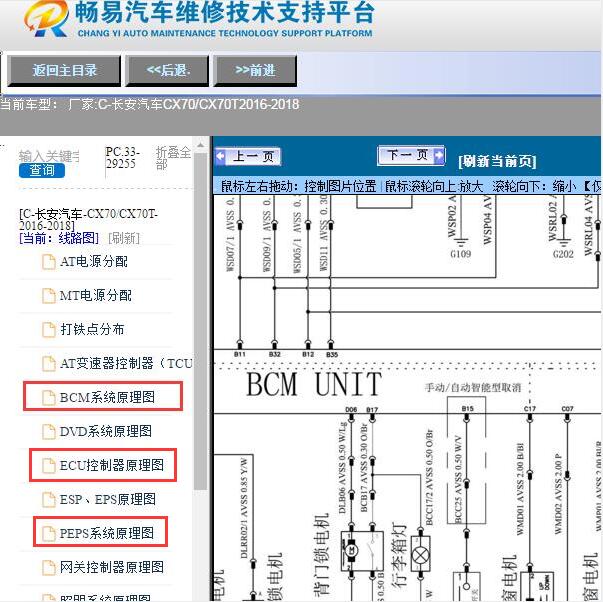Click the 手动/自动智能型取消 note

473,387
